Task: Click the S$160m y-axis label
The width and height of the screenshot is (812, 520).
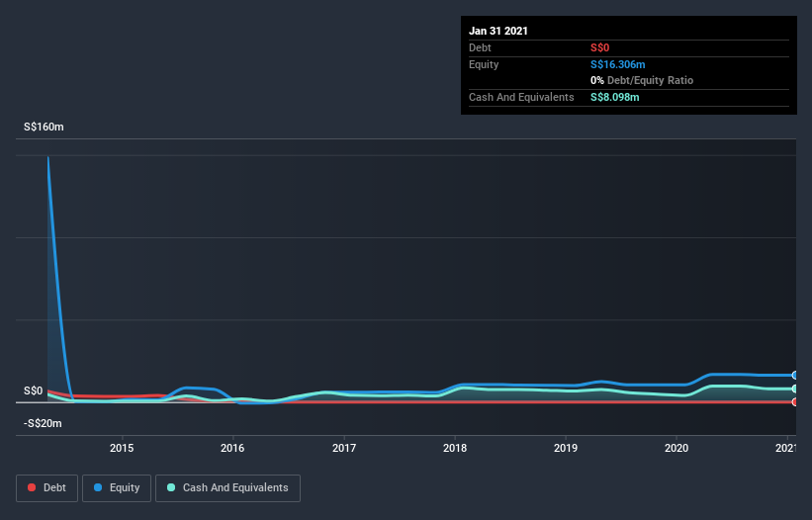Action: 44,127
